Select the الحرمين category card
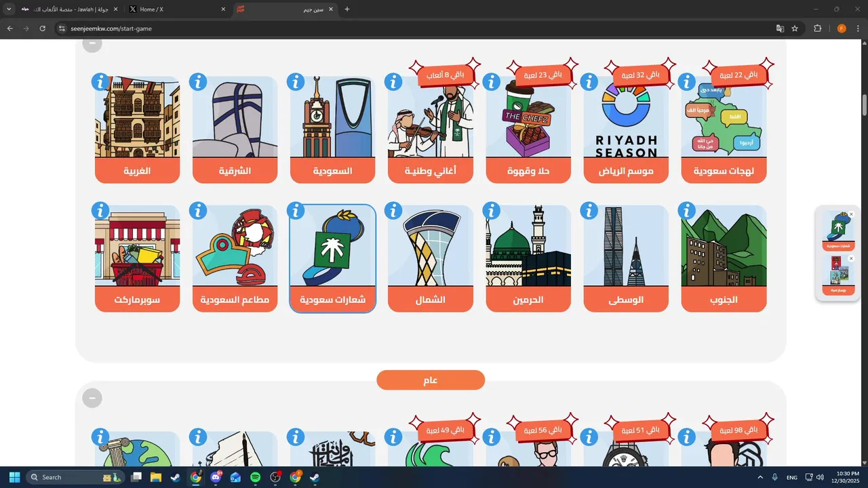The width and height of the screenshot is (868, 488). point(528,258)
